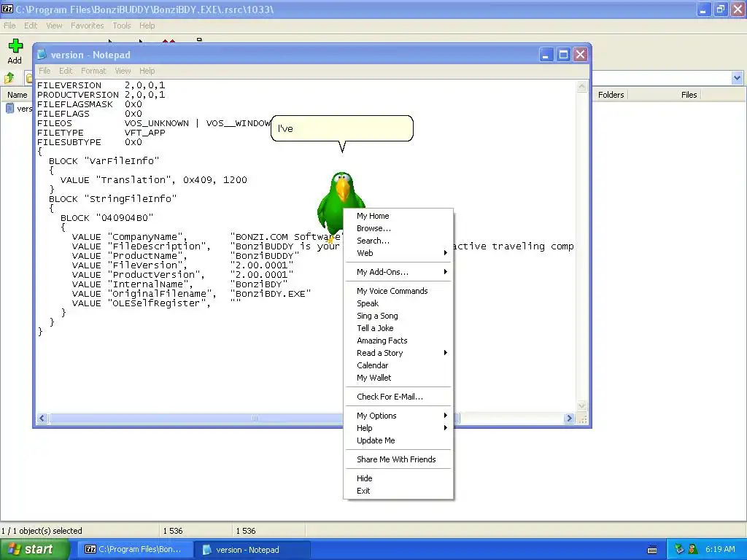The width and height of the screenshot is (747, 560).
Task: Click the Notepad horizontal scrollbar thumb
Action: (x=254, y=418)
